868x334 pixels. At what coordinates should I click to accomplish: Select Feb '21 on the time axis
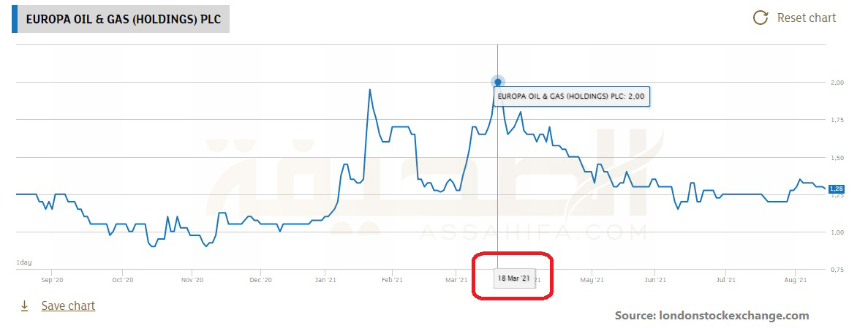tap(393, 279)
